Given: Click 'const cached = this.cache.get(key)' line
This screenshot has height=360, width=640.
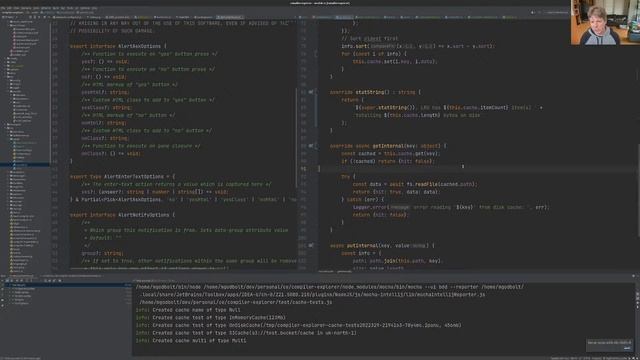Looking at the screenshot, I should (x=390, y=153).
